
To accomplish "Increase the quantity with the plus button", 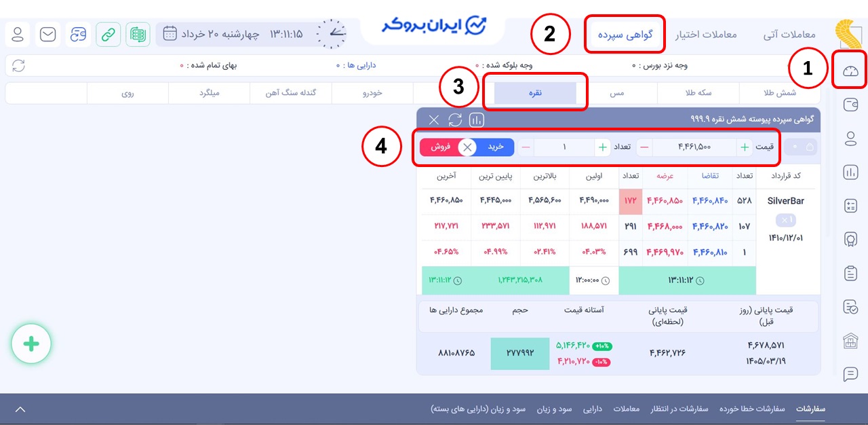I will 603,147.
